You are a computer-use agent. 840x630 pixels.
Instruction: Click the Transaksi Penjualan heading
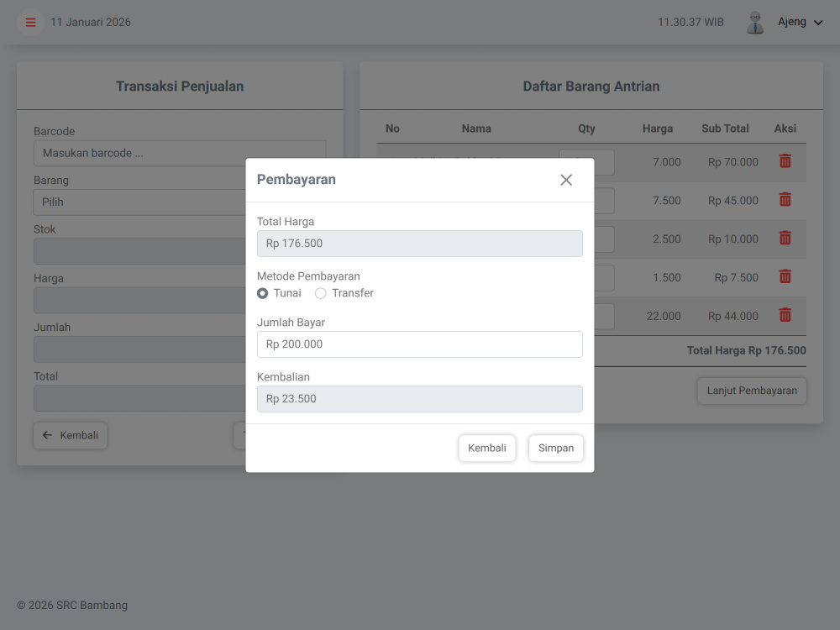[180, 87]
